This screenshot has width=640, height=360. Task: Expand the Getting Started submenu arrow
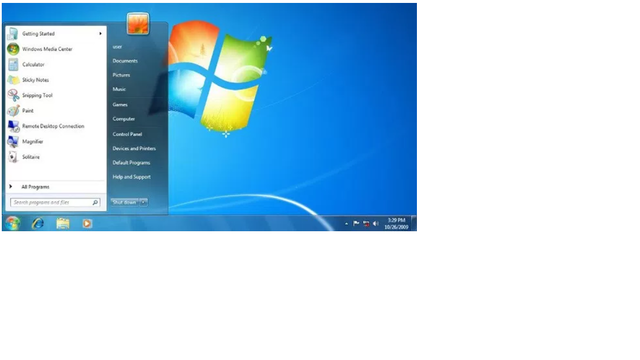(x=100, y=34)
